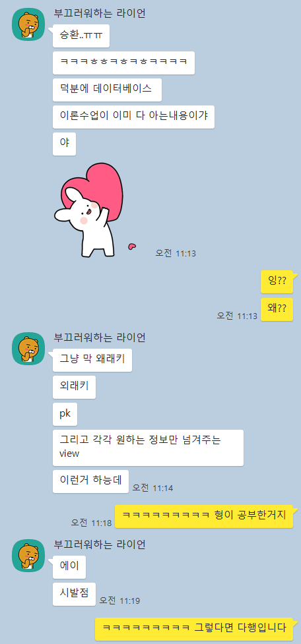Click the 이론수업이 이미 다 아는내용이야 bubble
Screen dimensions: 301x644
(133, 117)
